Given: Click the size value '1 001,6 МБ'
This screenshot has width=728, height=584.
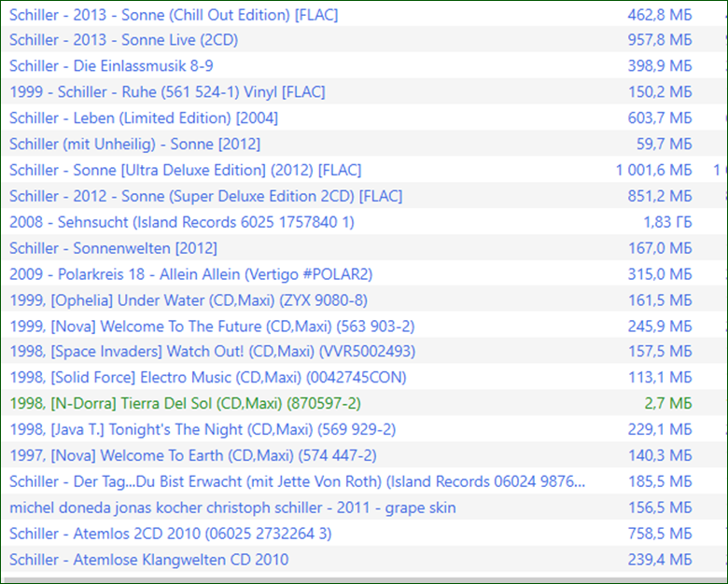Looking at the screenshot, I should [x=653, y=170].
